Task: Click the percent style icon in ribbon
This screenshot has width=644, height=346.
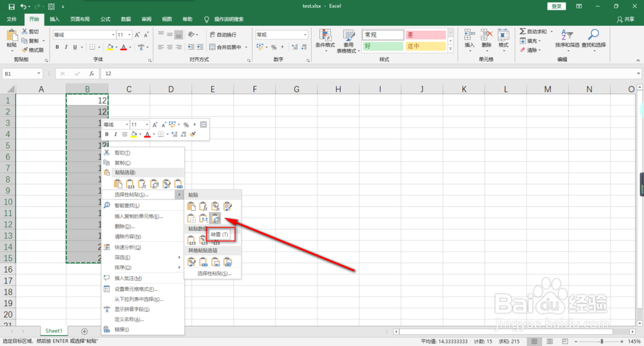Action: tap(274, 47)
